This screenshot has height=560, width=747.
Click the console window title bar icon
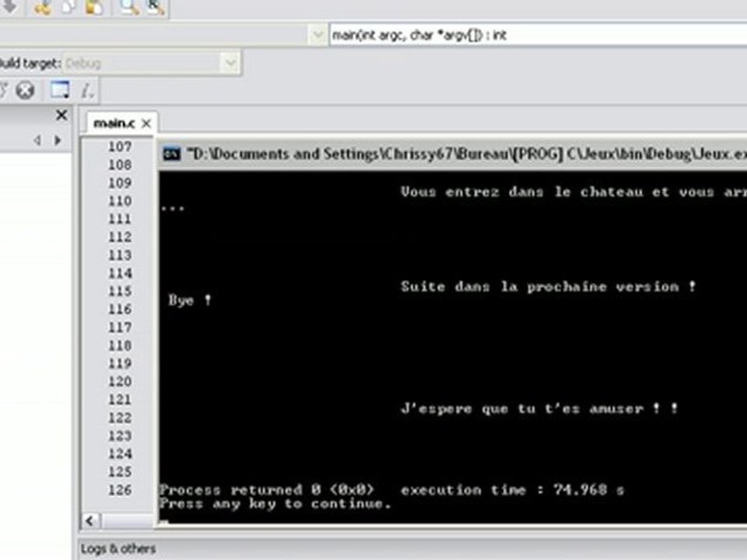point(171,154)
